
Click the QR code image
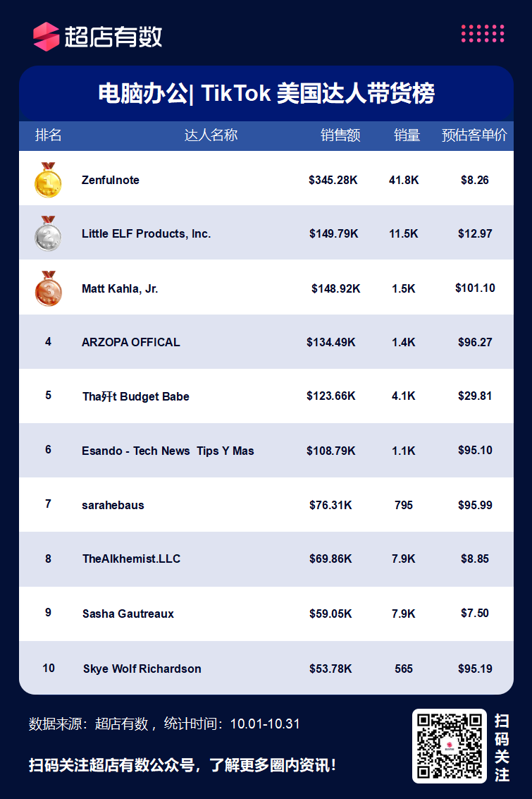[450, 746]
